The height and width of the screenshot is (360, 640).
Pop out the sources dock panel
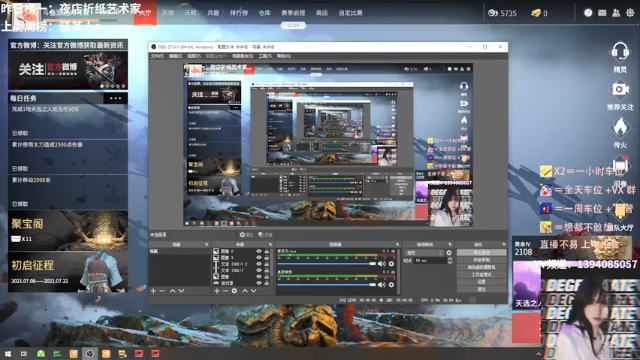coord(270,244)
